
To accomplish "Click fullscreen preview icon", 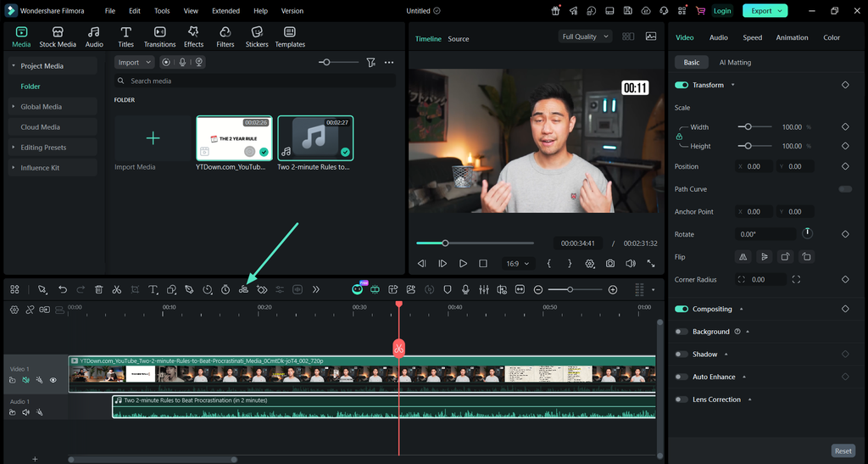I will tap(651, 264).
